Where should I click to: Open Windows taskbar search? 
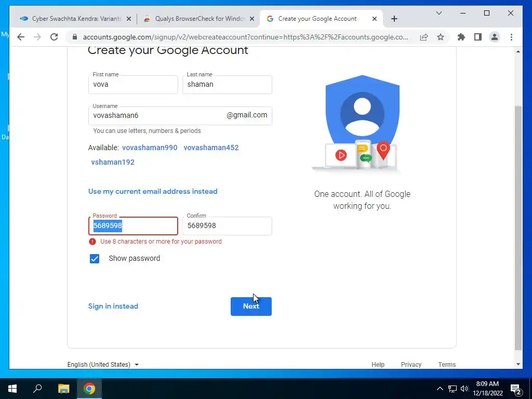click(37, 389)
